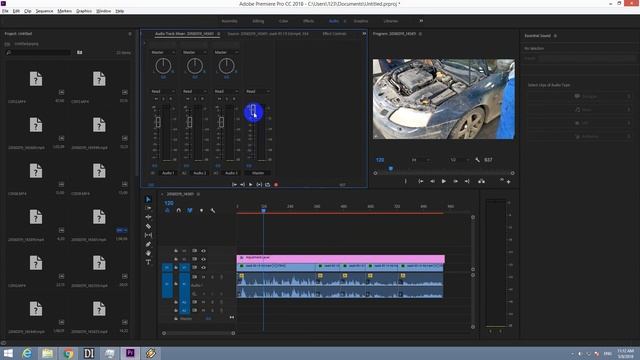The height and width of the screenshot is (360, 640).
Task: Adjust Audio 1 pan knob
Action: (x=163, y=66)
